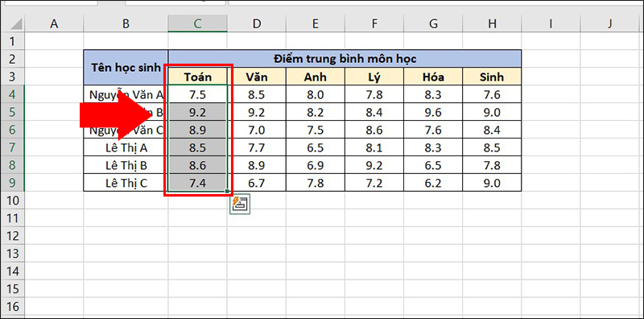Select column I header
The height and width of the screenshot is (319, 644).
(x=551, y=24)
